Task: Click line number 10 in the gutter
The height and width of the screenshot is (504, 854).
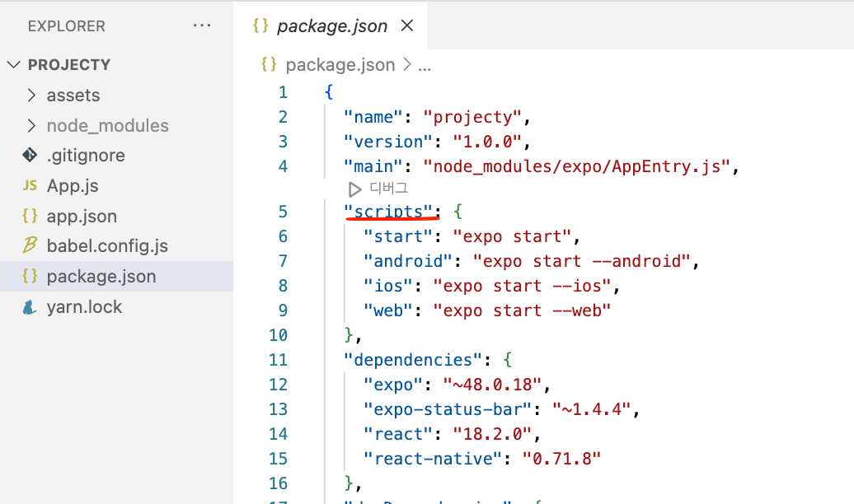Action: [x=278, y=335]
